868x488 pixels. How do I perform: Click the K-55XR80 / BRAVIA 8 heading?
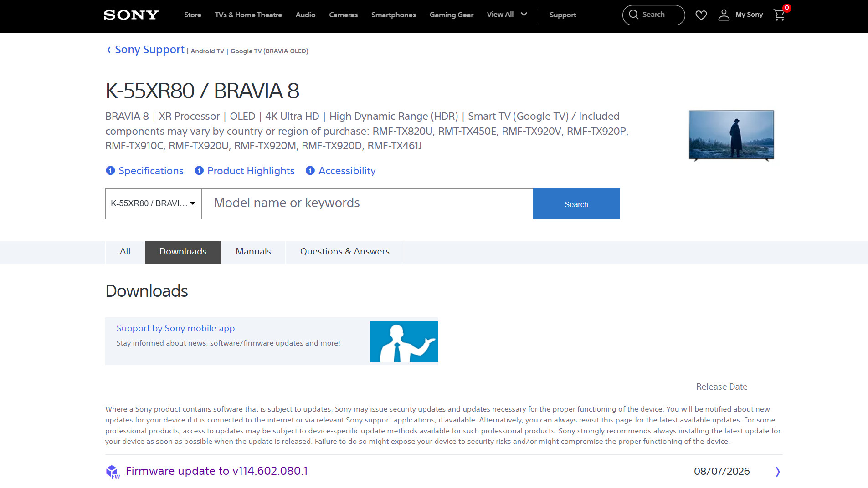(202, 91)
